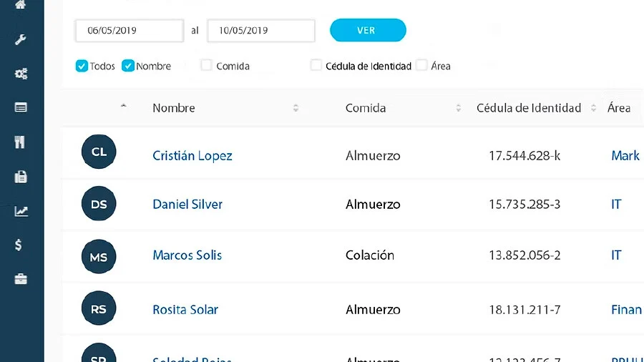Screen dimensions: 644x362
Task: Sort by the Nombre column arrows
Action: (296, 108)
